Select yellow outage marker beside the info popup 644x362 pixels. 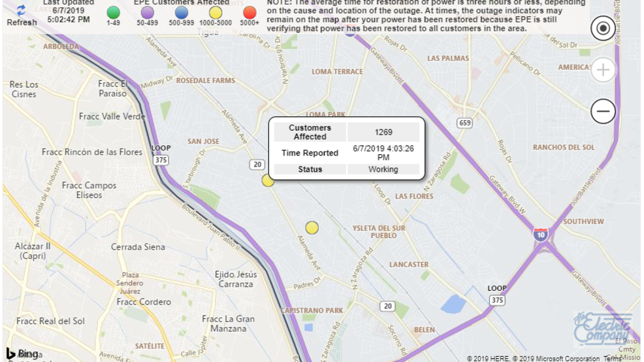pyautogui.click(x=268, y=180)
